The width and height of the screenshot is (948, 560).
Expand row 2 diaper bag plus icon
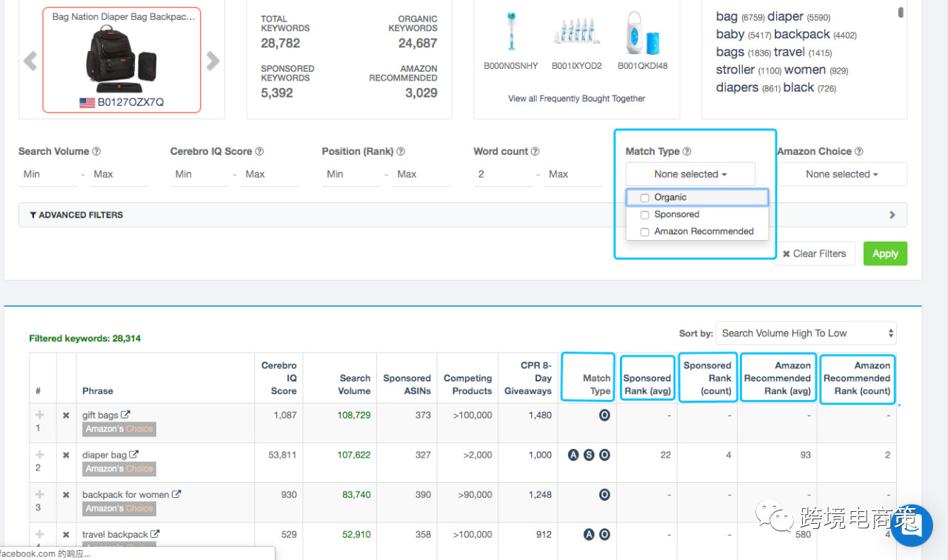pyautogui.click(x=39, y=456)
